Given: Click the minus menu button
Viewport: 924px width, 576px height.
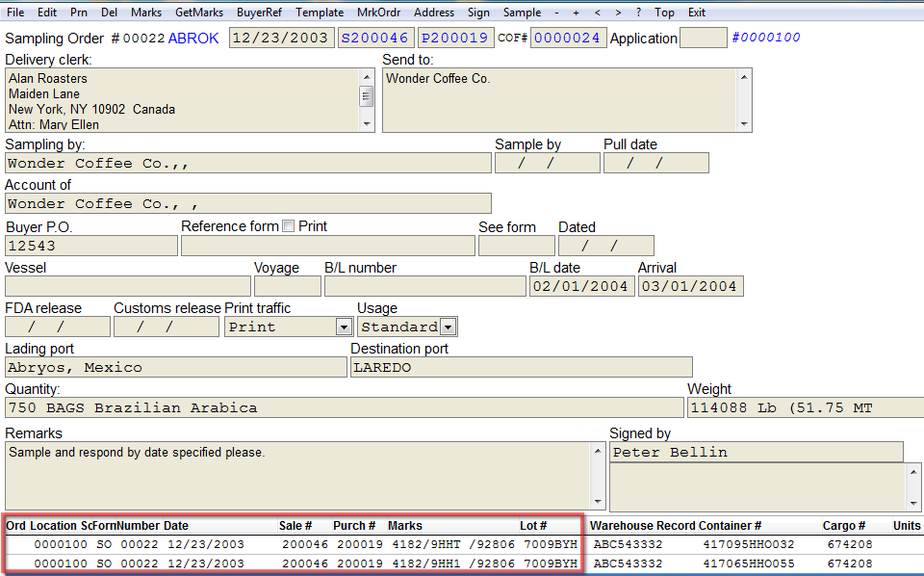Looking at the screenshot, I should (557, 13).
